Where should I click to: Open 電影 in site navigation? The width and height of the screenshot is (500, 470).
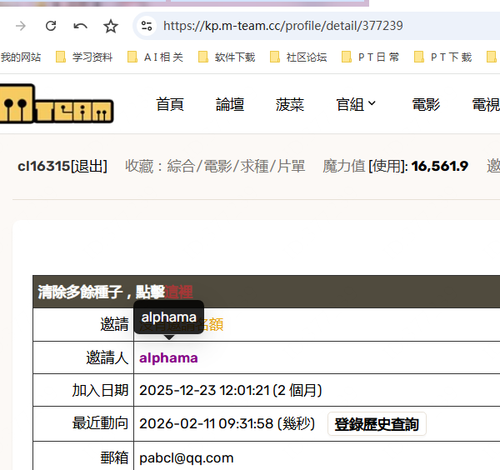pos(426,104)
